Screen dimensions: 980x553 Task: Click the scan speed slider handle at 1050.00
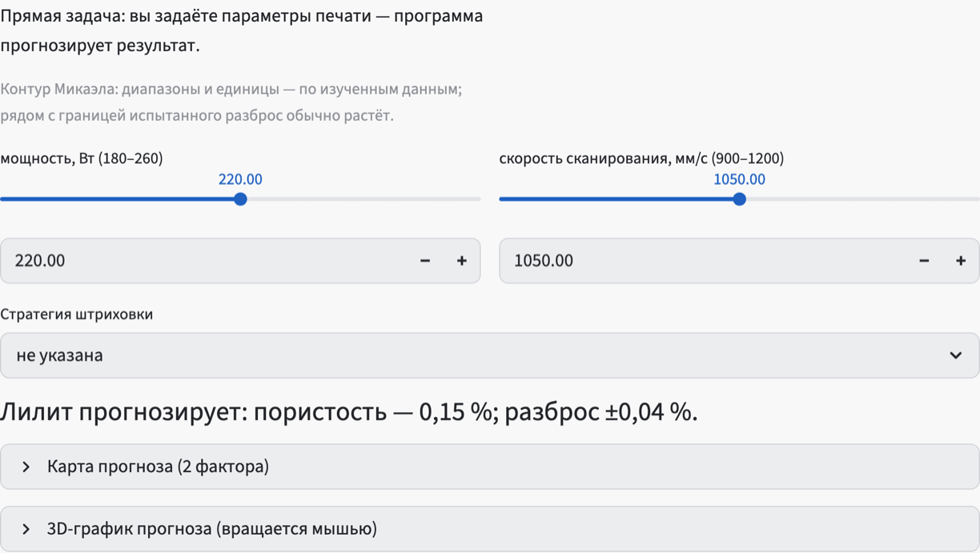click(x=740, y=199)
